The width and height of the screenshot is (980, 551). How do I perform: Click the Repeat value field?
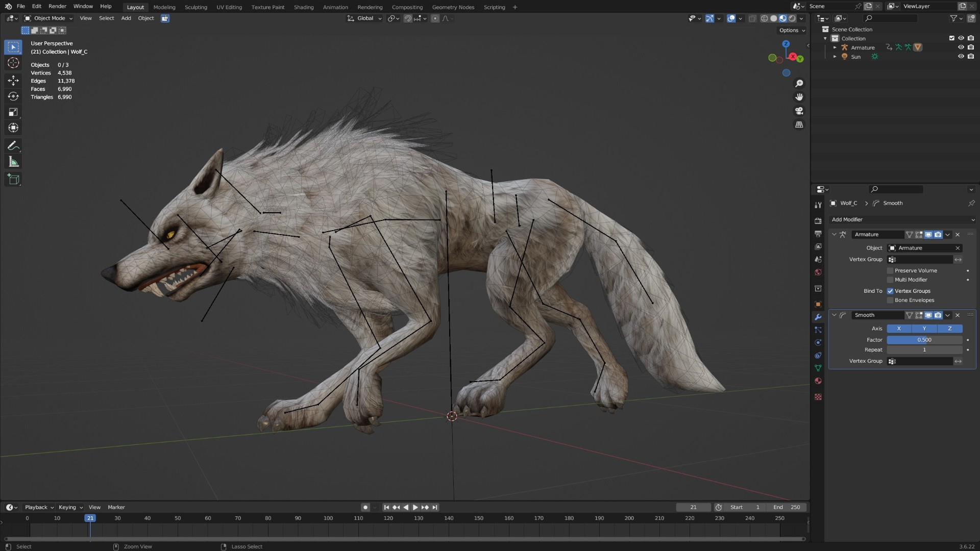click(924, 350)
